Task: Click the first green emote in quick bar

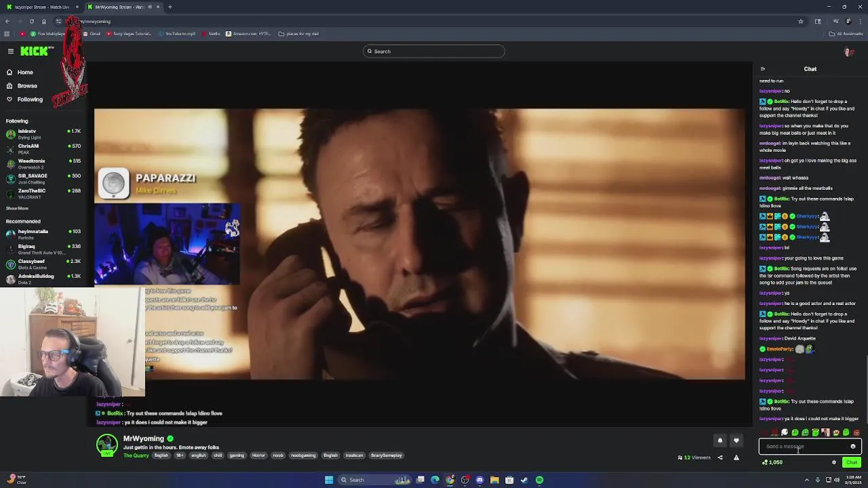Action: 795,432
